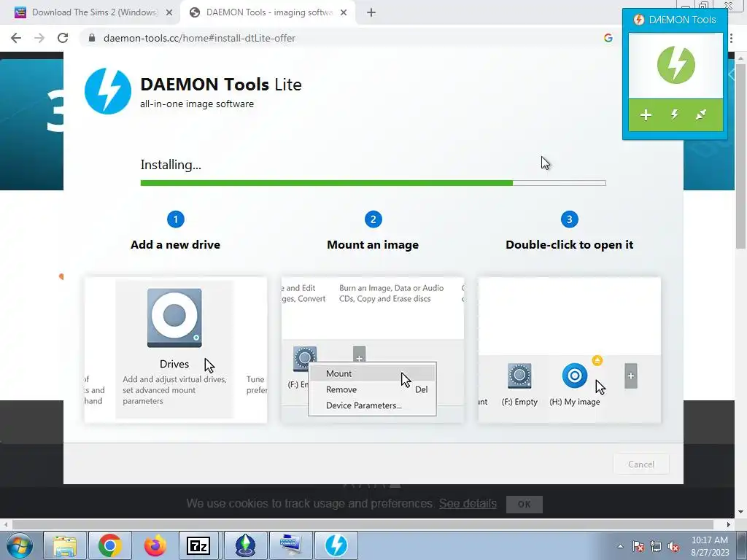Open 7-Zip from the taskbar
Screen dimensions: 747x560
(198, 545)
